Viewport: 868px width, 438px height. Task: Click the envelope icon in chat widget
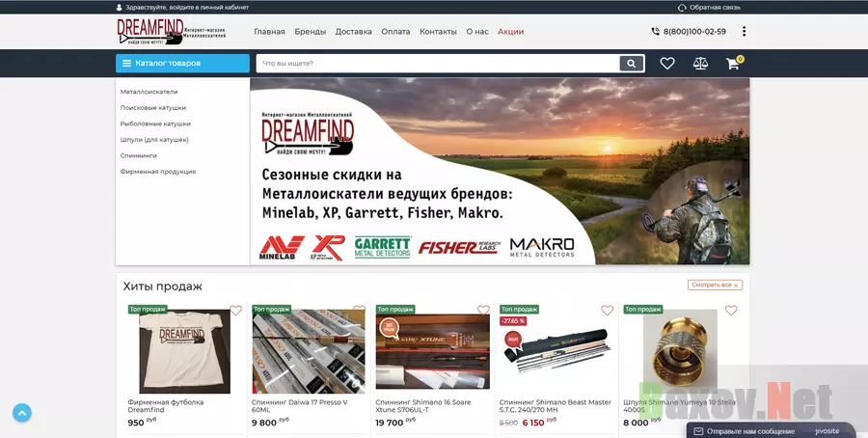tap(698, 431)
